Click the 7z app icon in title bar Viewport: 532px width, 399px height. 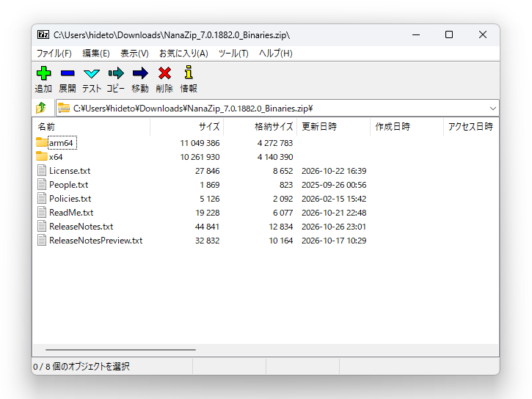43,34
